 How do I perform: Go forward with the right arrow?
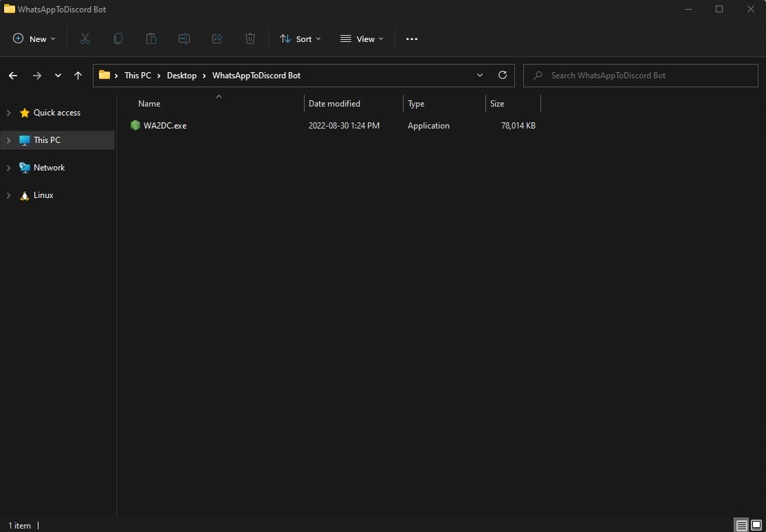click(37, 76)
